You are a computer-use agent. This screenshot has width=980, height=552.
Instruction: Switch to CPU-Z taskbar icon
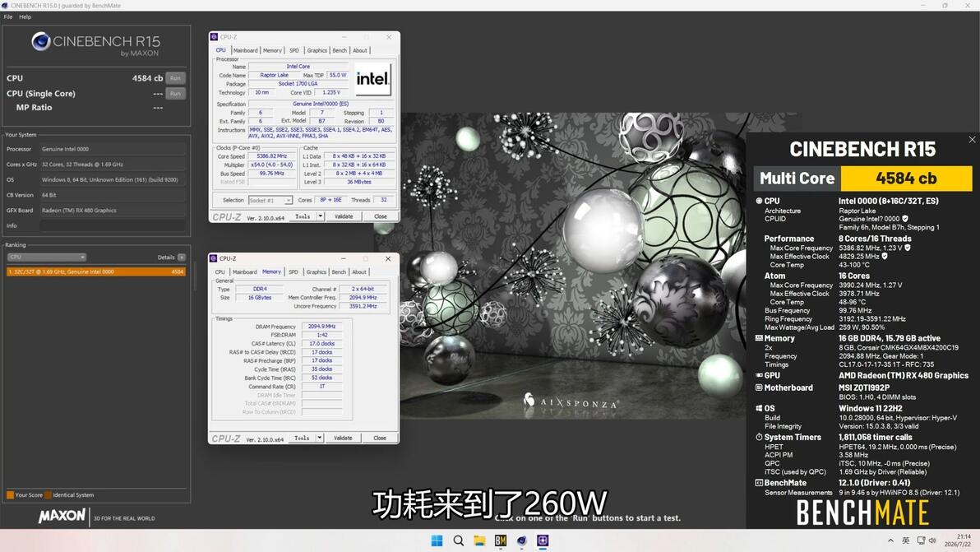[543, 540]
